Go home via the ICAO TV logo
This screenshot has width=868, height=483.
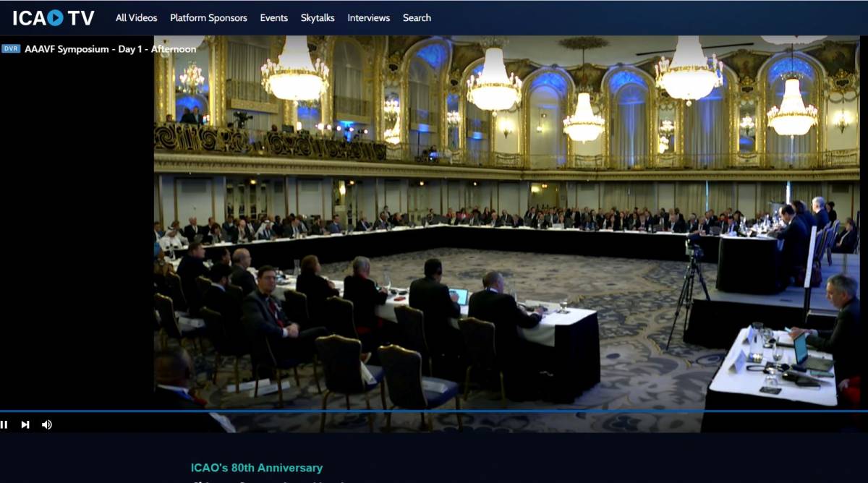tap(54, 17)
